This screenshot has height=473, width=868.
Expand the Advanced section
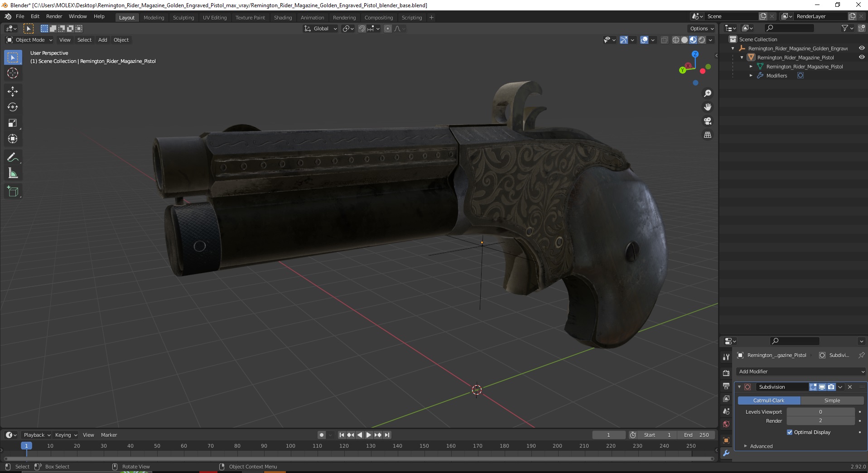point(761,446)
